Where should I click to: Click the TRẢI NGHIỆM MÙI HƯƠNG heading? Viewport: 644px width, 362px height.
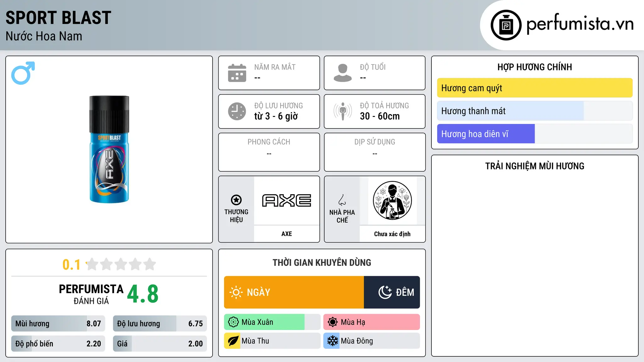[x=535, y=166]
